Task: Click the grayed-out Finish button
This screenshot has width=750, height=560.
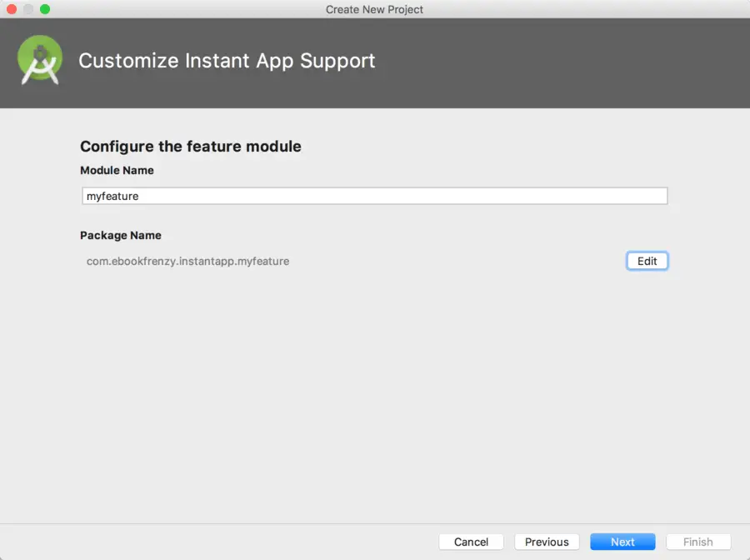Action: pos(697,542)
